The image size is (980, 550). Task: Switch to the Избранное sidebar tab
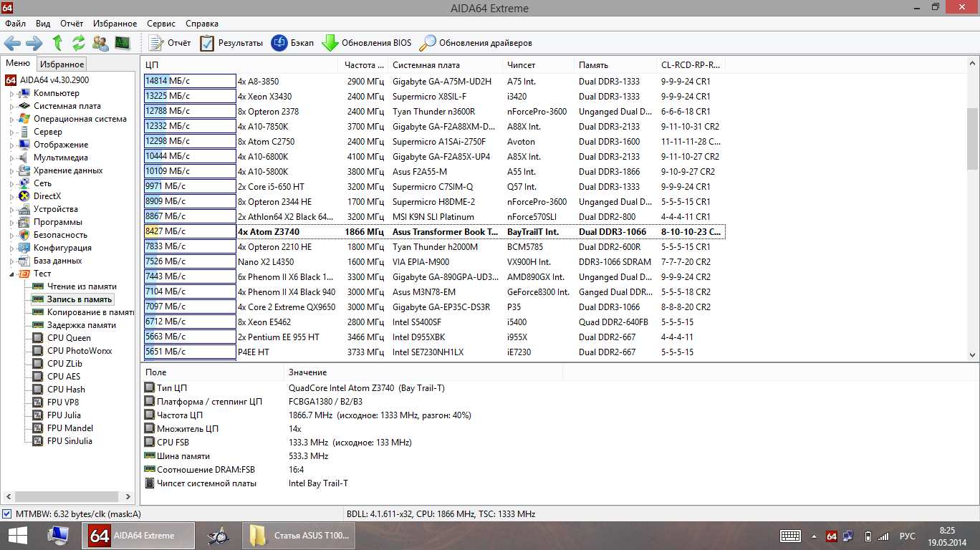62,64
